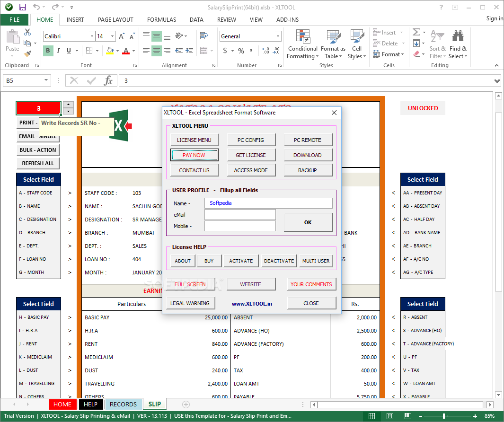Increase font size with the larger A icon
Image resolution: width=504 pixels, height=422 pixels.
pyautogui.click(x=122, y=36)
